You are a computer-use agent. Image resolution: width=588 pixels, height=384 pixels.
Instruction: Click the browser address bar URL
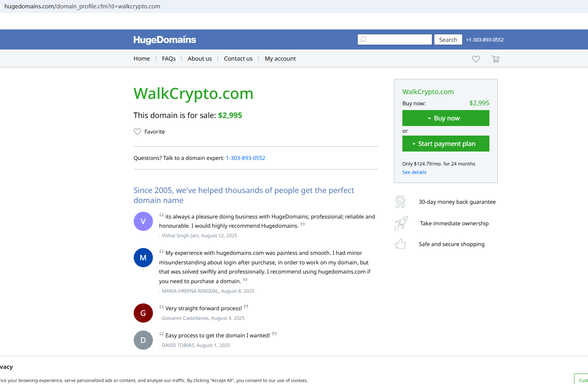[x=82, y=6]
